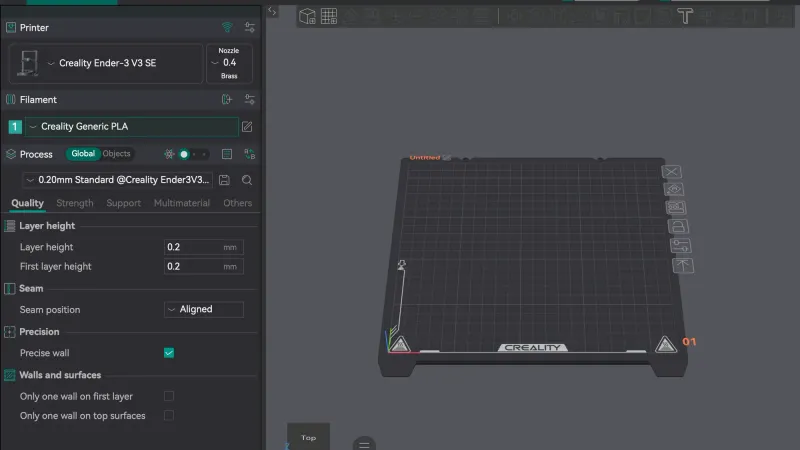Click the 01 plate number label

(689, 342)
